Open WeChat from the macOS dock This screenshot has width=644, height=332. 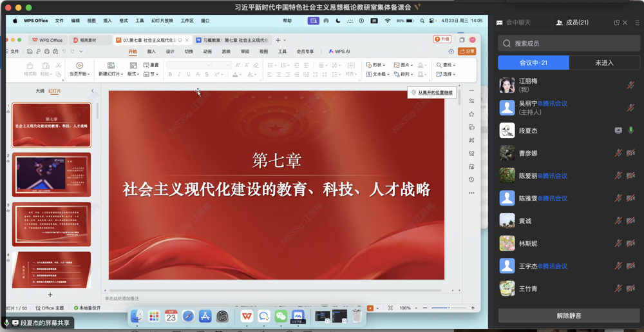coord(281,316)
